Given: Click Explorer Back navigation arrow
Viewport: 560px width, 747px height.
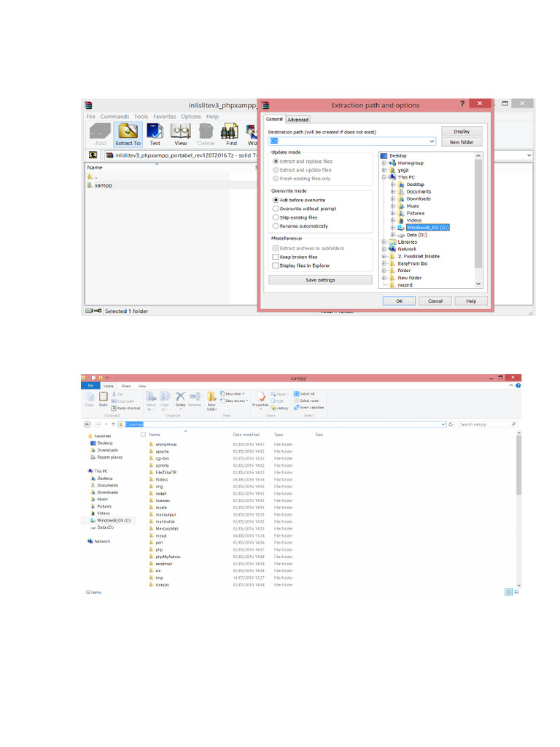Looking at the screenshot, I should tap(87, 424).
